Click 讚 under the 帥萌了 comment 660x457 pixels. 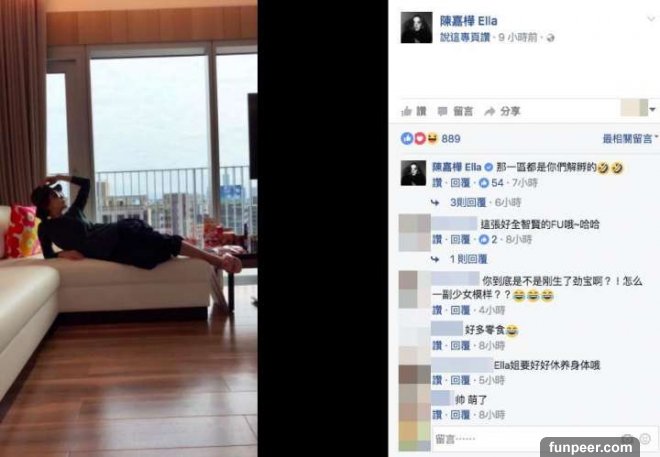(437, 415)
